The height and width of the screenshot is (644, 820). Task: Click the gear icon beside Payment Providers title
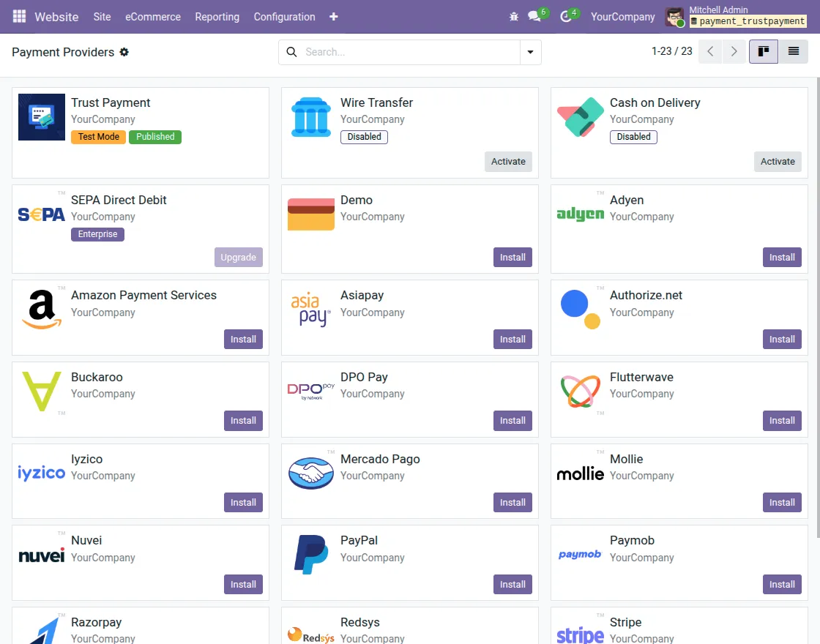tap(124, 52)
